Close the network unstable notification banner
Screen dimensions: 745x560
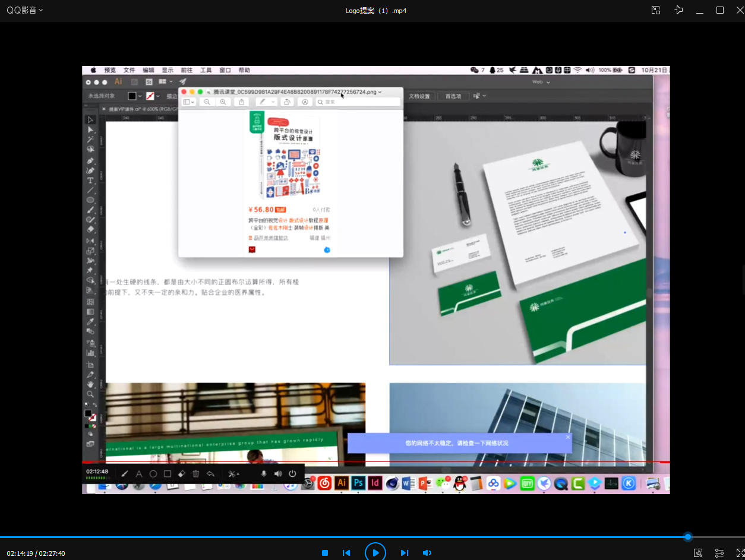[568, 437]
